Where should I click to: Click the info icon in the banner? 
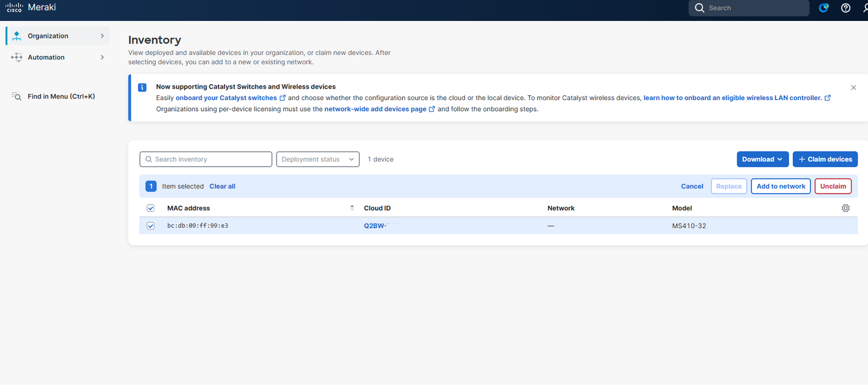pyautogui.click(x=142, y=87)
